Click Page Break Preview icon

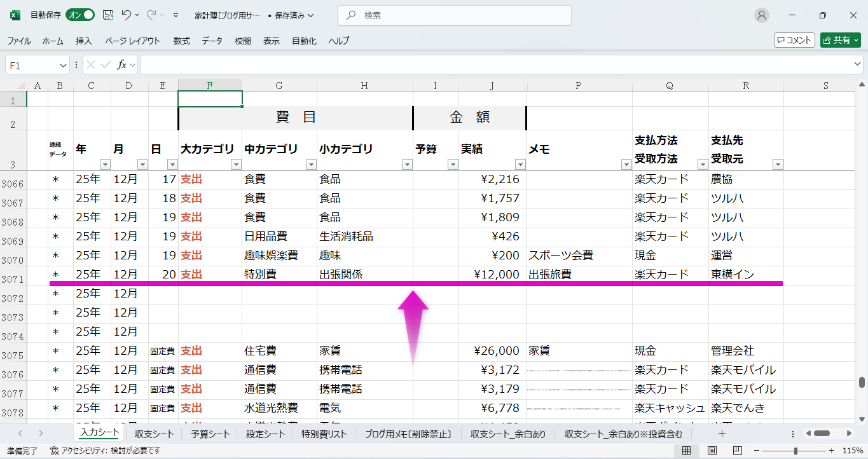coord(736,451)
